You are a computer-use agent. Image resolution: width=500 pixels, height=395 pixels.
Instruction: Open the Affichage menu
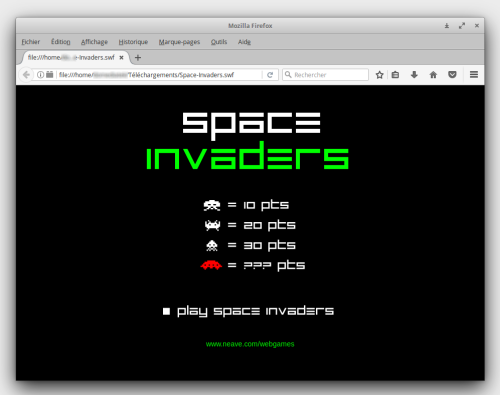(x=94, y=42)
